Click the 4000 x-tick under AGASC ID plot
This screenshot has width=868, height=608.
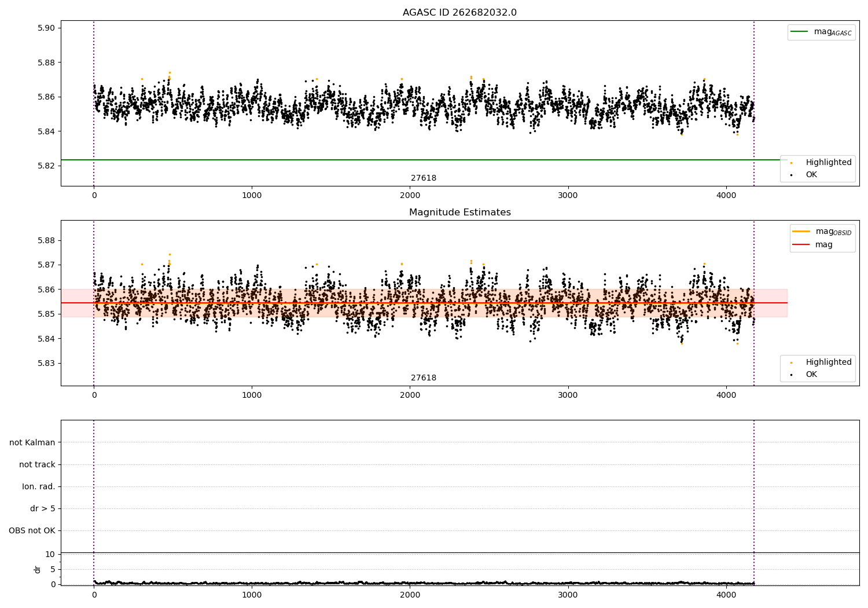click(x=726, y=196)
